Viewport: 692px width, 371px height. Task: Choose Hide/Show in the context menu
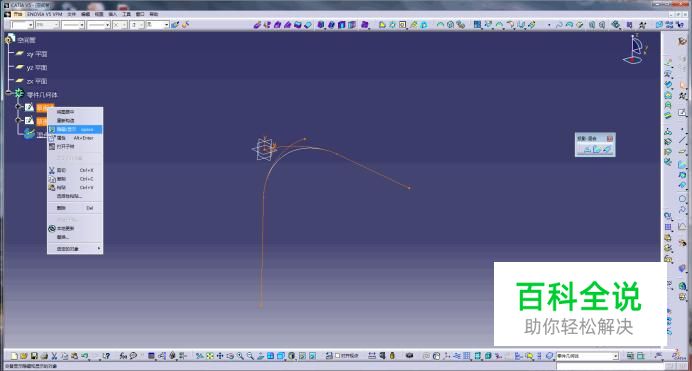[x=75, y=129]
